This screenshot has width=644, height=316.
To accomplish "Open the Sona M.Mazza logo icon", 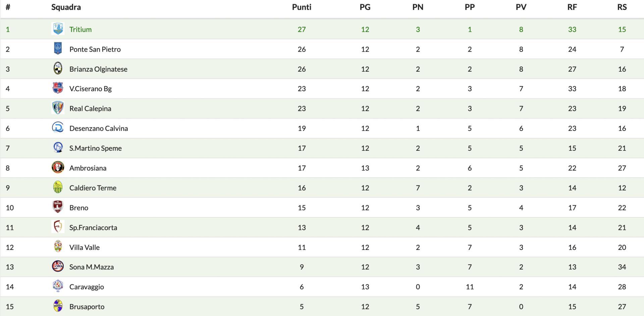I will pyautogui.click(x=58, y=266).
